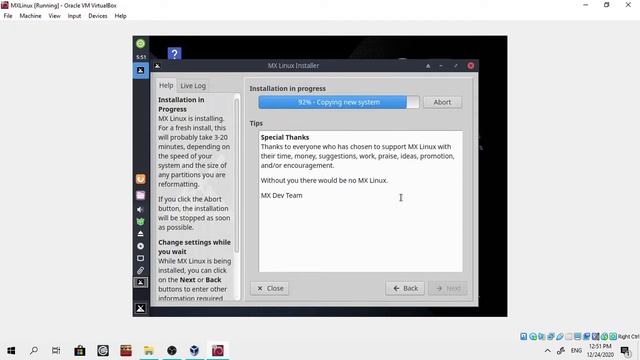Close the MX Linux Installer window
Screen dimensions: 640x360
point(471,66)
